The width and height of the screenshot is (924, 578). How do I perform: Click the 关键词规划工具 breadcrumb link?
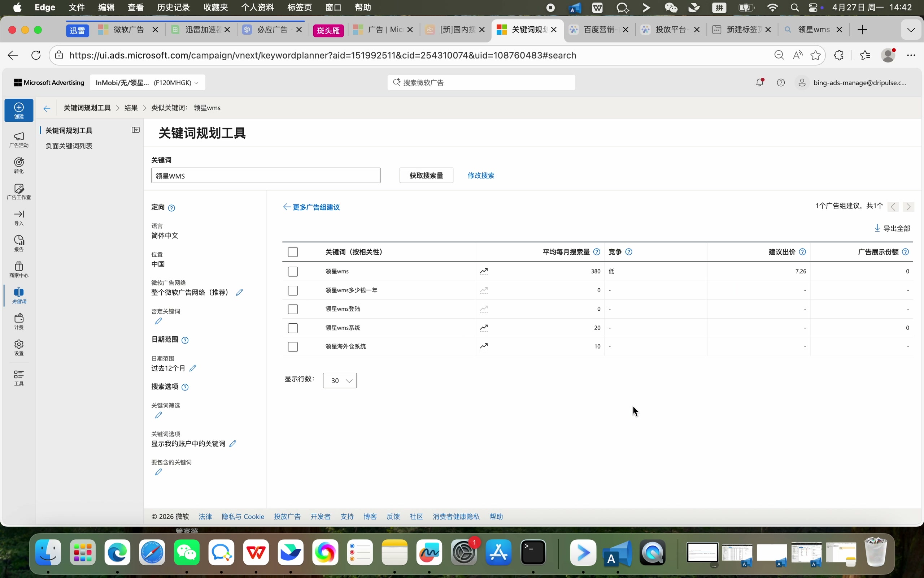click(87, 108)
